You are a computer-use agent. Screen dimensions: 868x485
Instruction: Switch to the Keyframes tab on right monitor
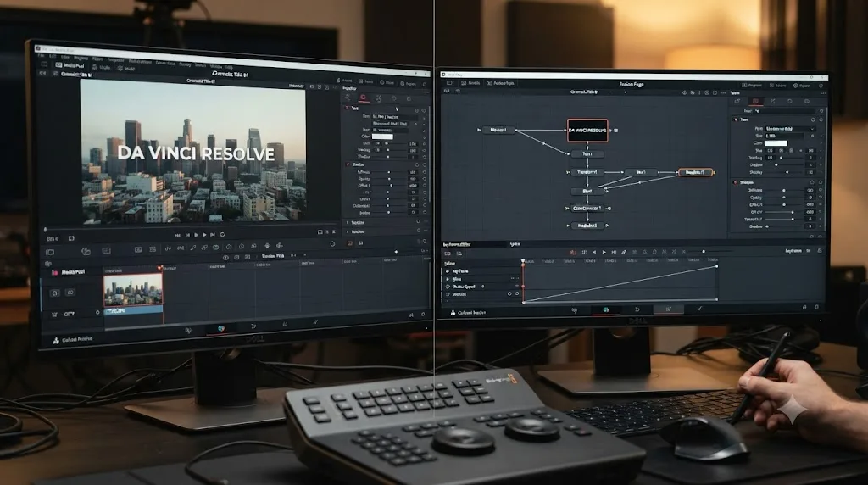coord(457,244)
